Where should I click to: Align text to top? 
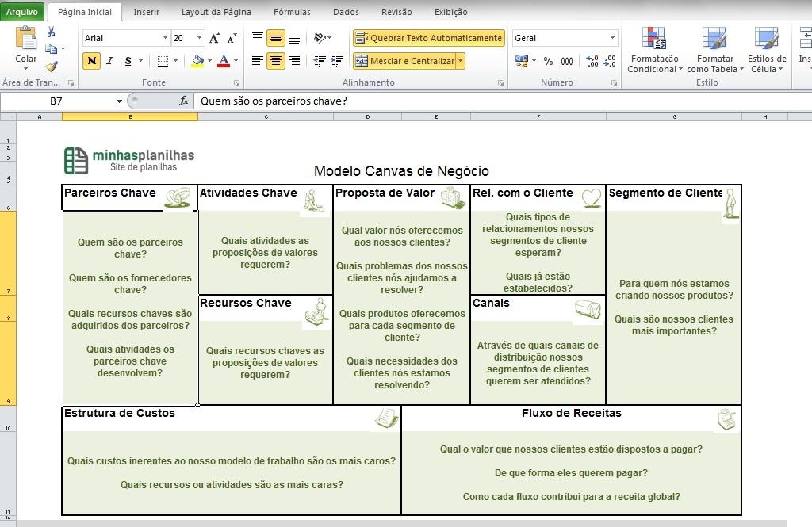point(258,38)
